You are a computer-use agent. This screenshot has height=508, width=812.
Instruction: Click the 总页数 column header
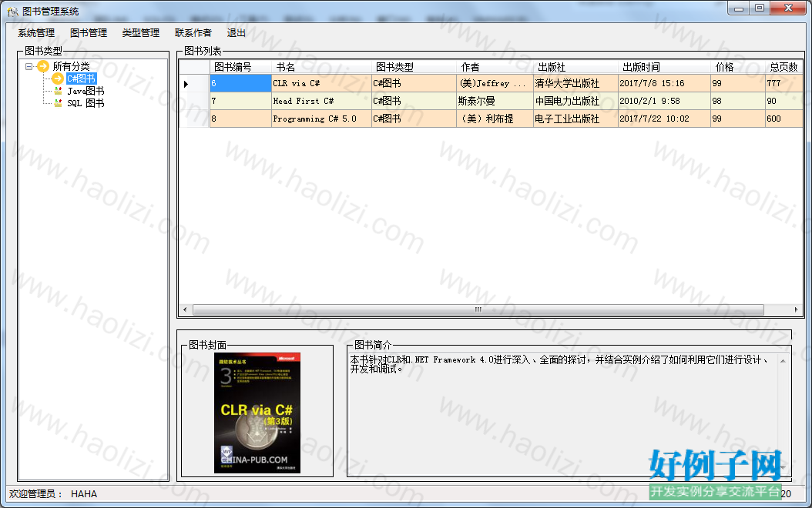pos(784,67)
